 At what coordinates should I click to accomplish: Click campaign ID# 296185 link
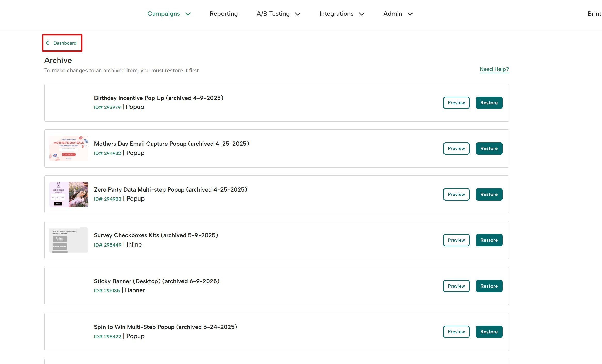tap(107, 291)
